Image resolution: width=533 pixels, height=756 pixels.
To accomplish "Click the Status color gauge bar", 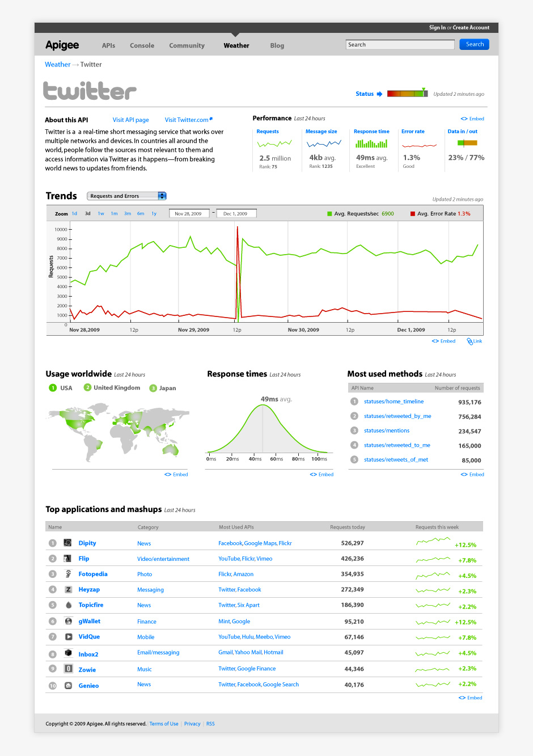I will coord(407,94).
